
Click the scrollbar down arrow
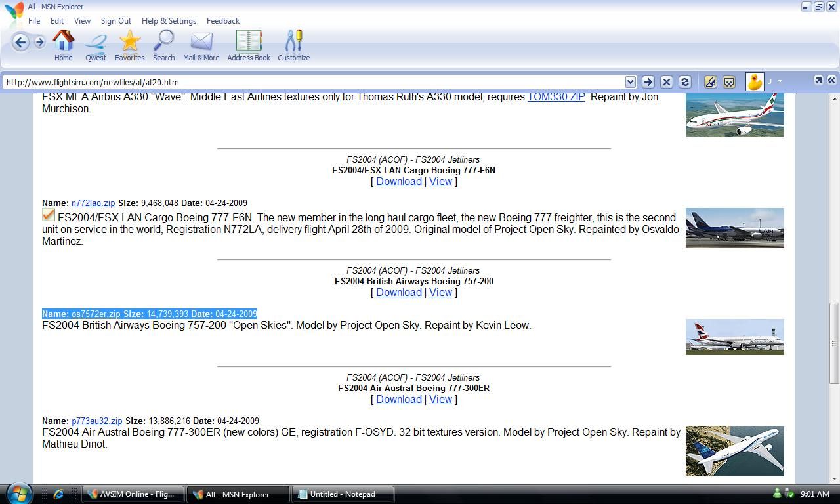click(835, 478)
